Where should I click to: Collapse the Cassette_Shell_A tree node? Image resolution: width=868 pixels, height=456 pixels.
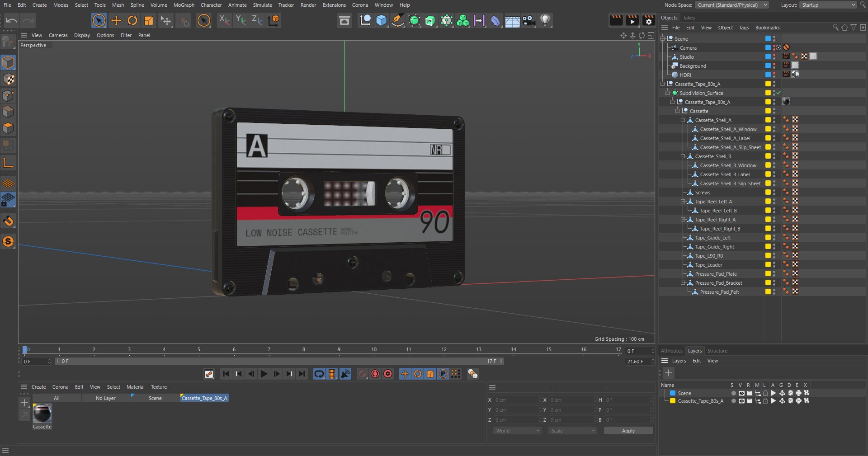click(x=683, y=120)
